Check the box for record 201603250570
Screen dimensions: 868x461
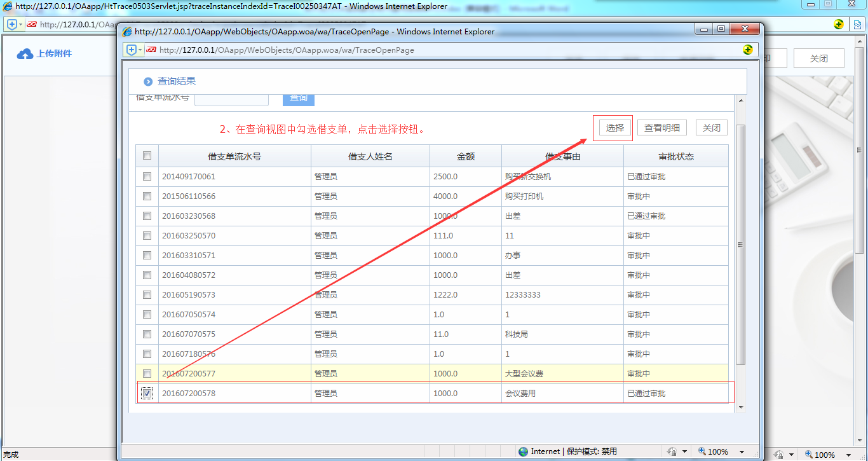coord(147,235)
